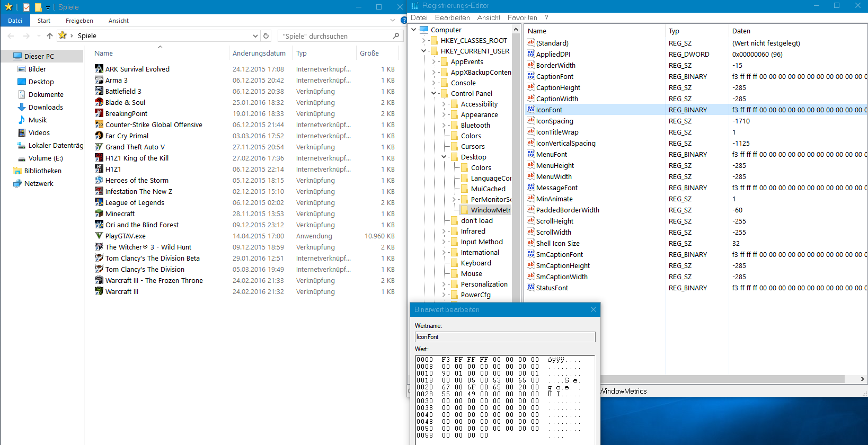Image resolution: width=868 pixels, height=445 pixels.
Task: Select the Blade & Soul shortcut icon
Action: 99,102
